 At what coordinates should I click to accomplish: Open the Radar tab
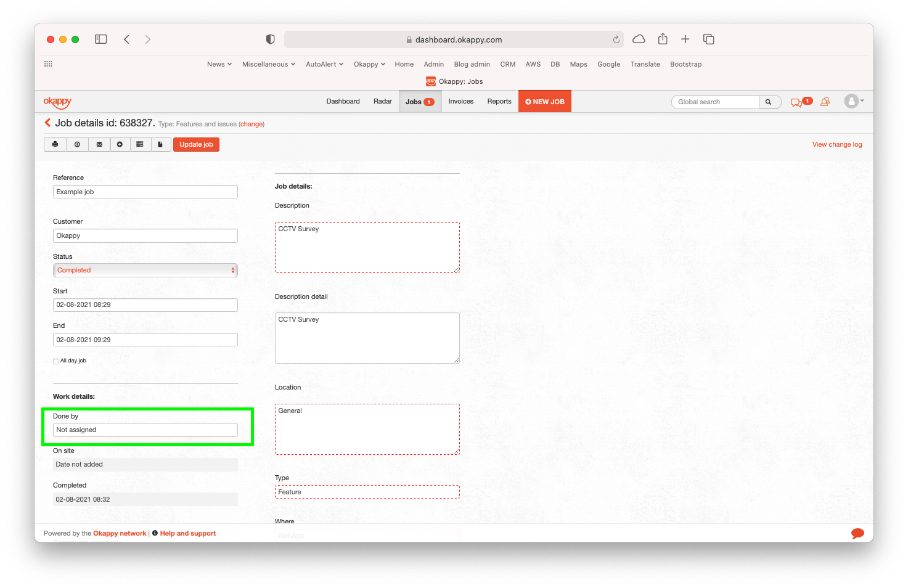383,101
